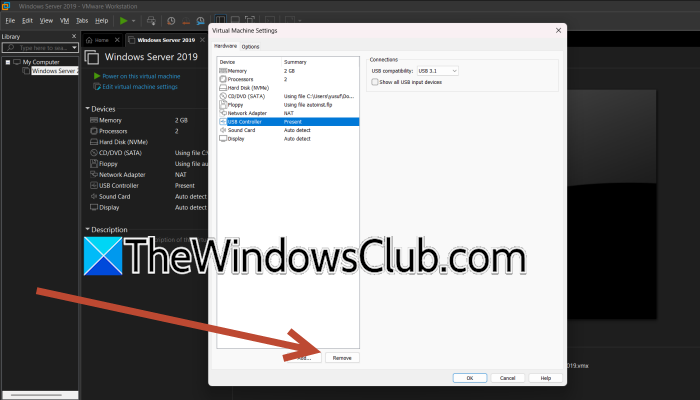Click the magnifier icon in Library search
The image size is (700, 400).
(11, 47)
